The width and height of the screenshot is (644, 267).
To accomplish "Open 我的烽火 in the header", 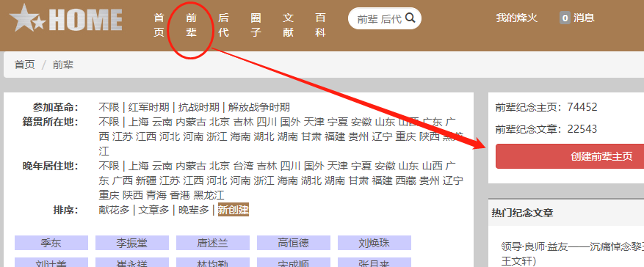I will (x=516, y=18).
